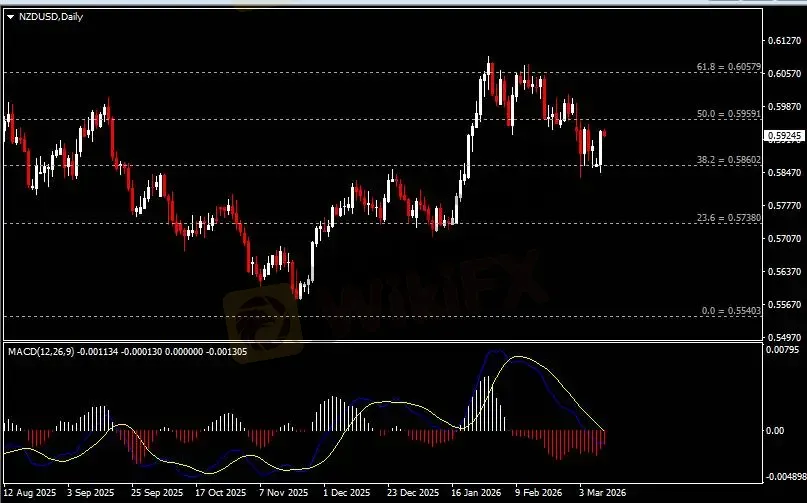Click the current price tag 0.59245
Screen dimensions: 807x503
pos(782,135)
